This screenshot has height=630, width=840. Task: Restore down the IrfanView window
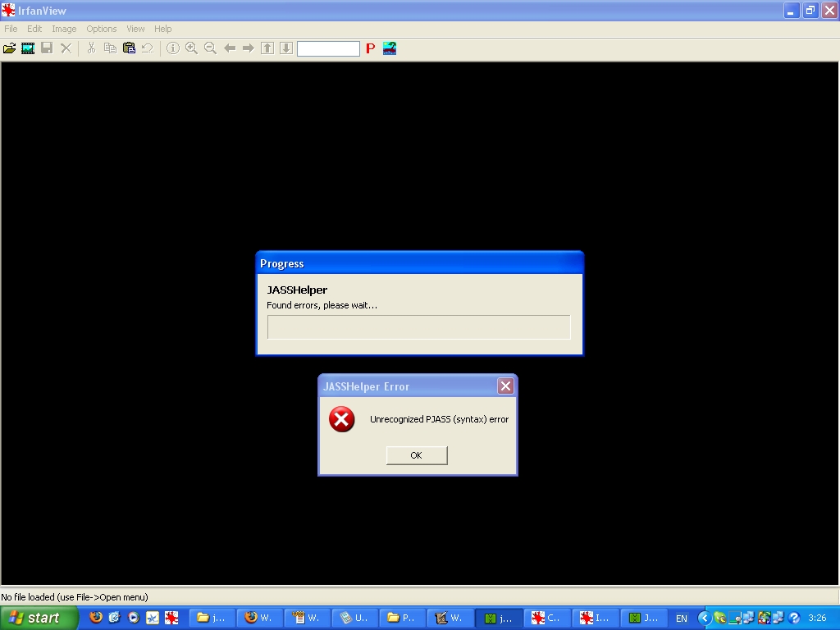(x=810, y=11)
